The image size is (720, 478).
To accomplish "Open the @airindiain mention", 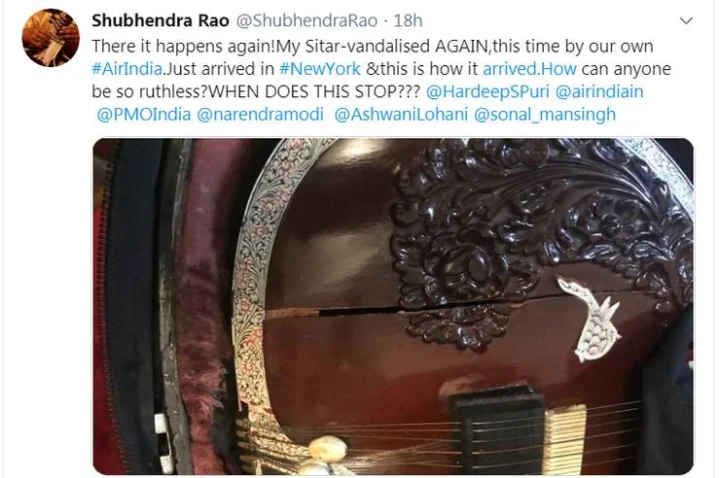I will 599,91.
